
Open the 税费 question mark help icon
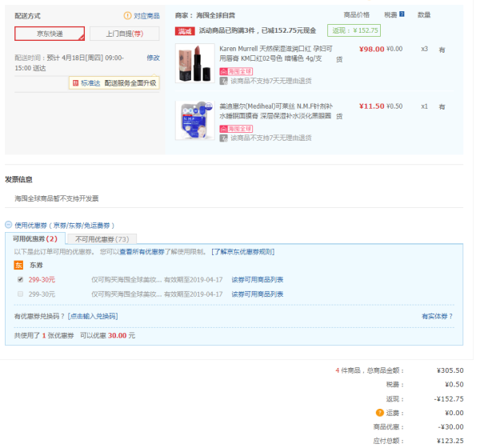point(402,14)
